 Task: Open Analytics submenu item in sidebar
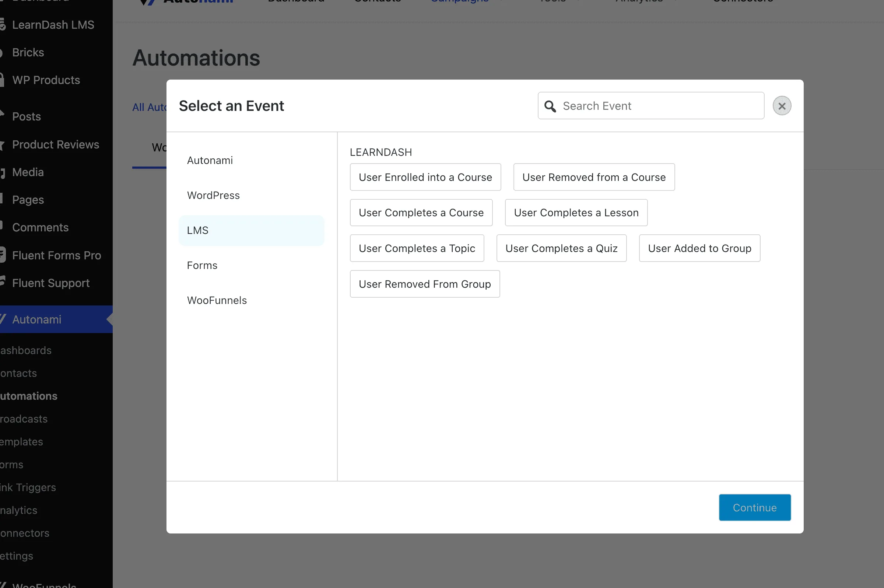[x=18, y=510]
